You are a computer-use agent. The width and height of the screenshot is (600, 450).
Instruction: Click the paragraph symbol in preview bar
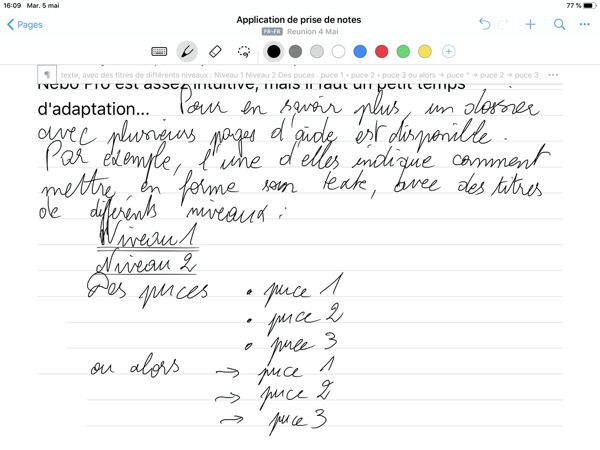tap(47, 75)
